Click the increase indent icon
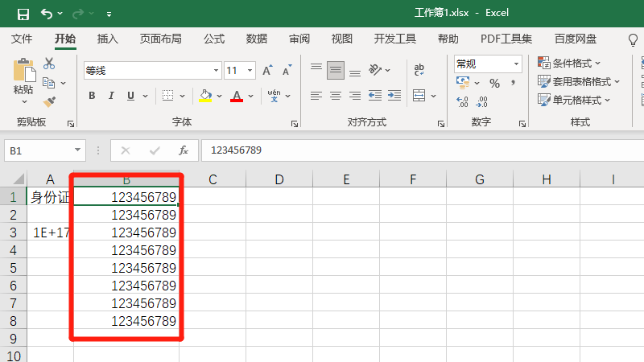This screenshot has height=362, width=644. click(x=395, y=96)
